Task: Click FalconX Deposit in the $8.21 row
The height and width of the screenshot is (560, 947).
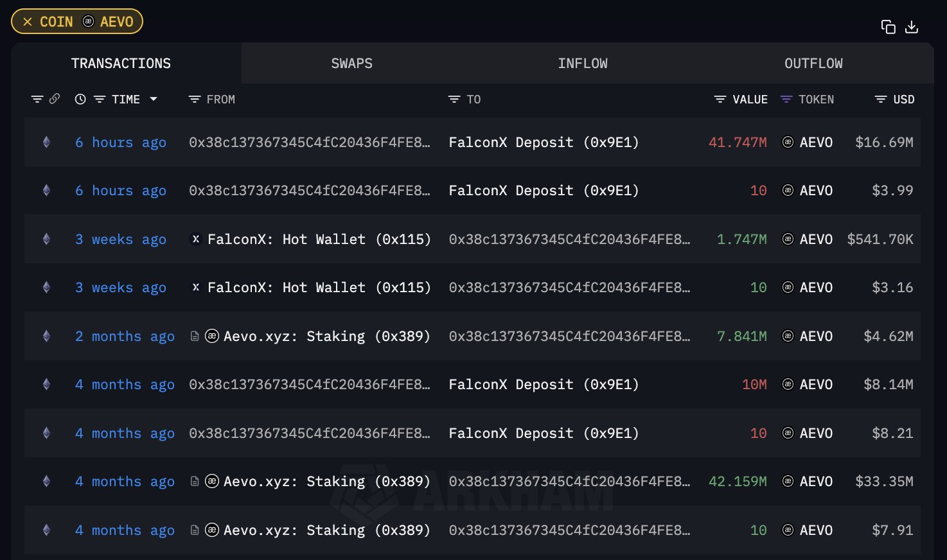Action: (x=544, y=433)
